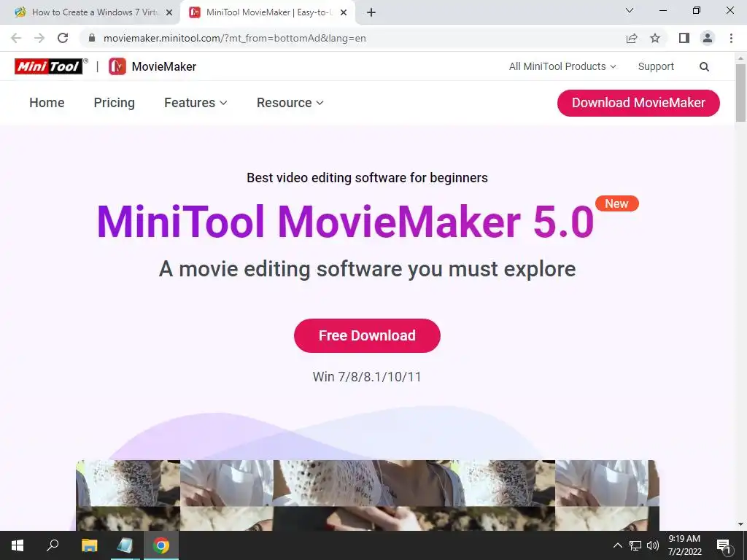The image size is (747, 560).
Task: Click the MiniTool logo
Action: click(50, 66)
